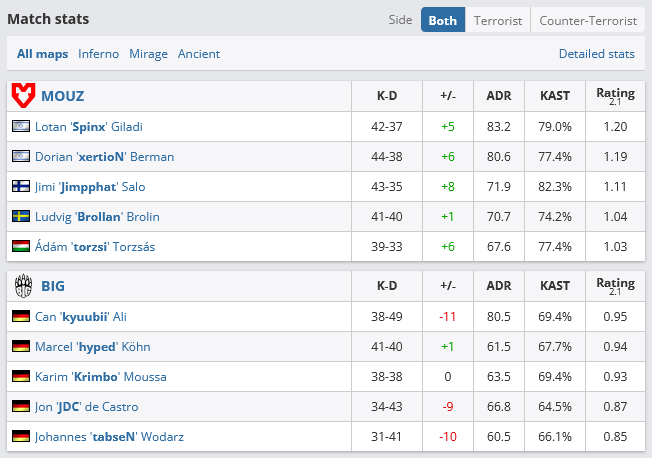Show stats for Mirage map

(148, 54)
